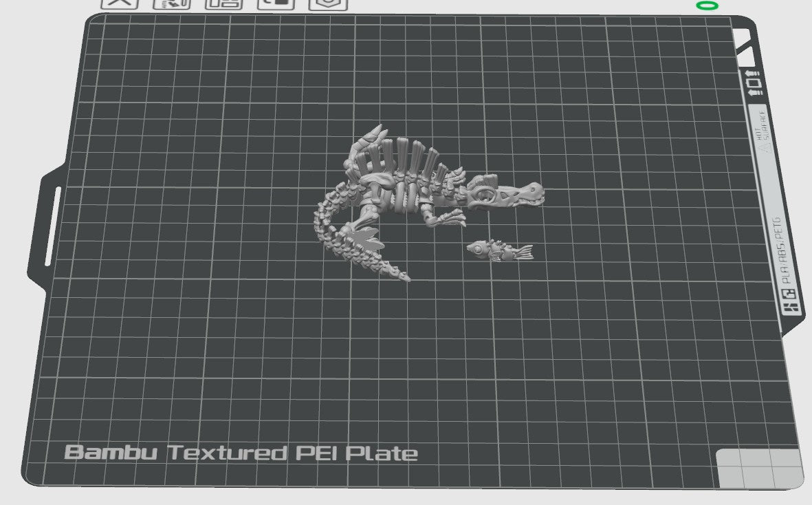This screenshot has width=812, height=505.
Task: Click the arrows-and-square marking on plate's right edge
Action: (754, 83)
